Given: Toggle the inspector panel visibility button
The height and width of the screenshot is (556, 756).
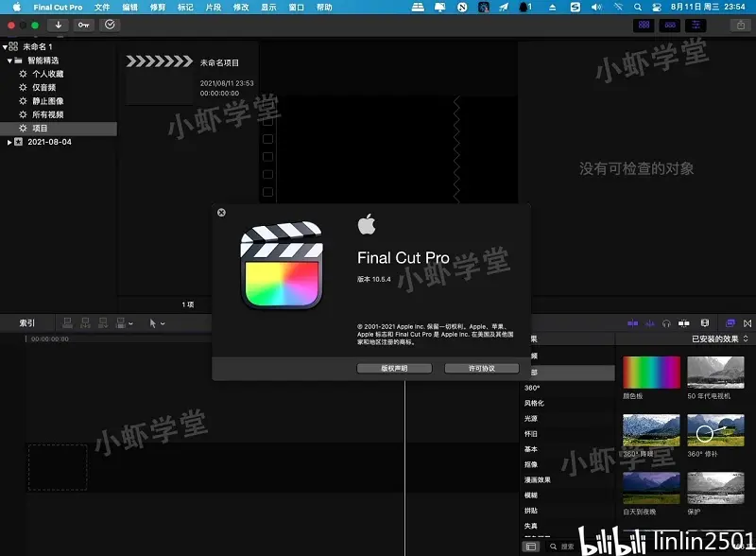Looking at the screenshot, I should point(696,26).
